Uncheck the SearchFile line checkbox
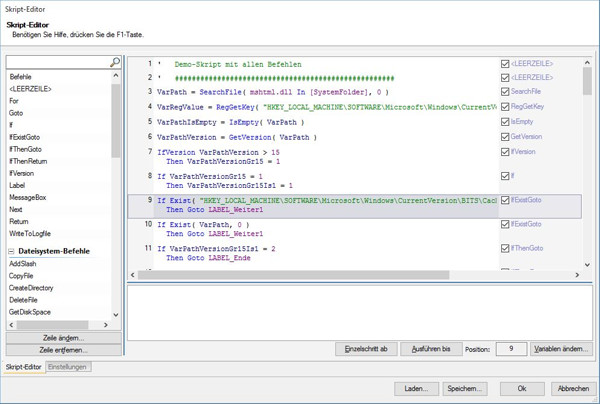The height and width of the screenshot is (404, 600). click(505, 92)
